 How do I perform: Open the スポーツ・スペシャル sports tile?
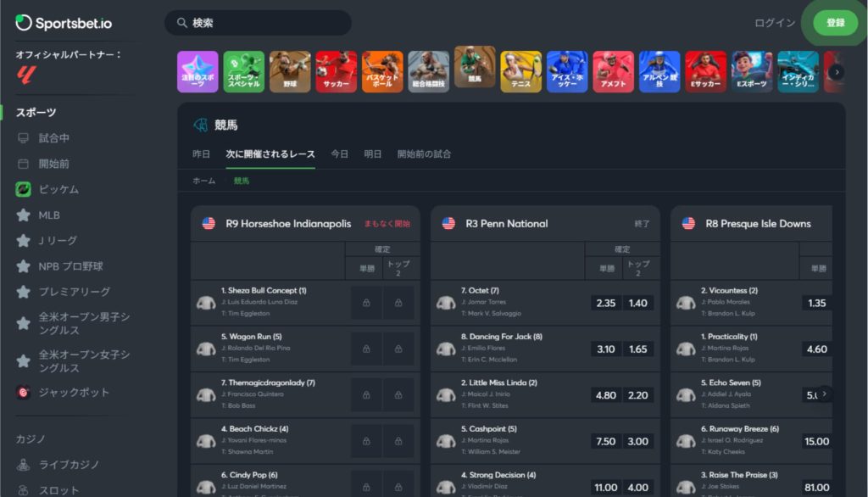244,71
